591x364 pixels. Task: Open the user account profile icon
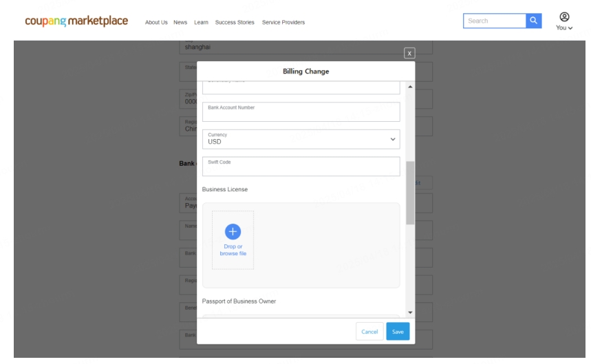(x=564, y=17)
